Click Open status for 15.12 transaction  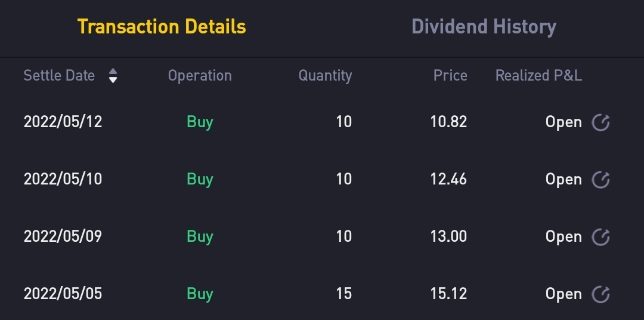[563, 294]
